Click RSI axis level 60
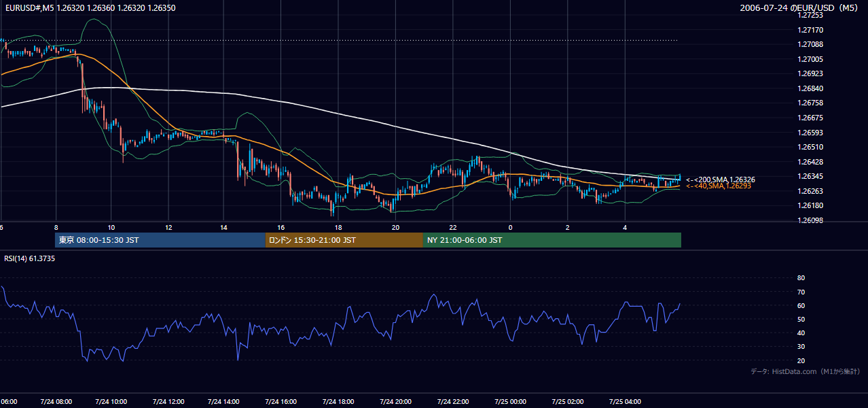 801,305
